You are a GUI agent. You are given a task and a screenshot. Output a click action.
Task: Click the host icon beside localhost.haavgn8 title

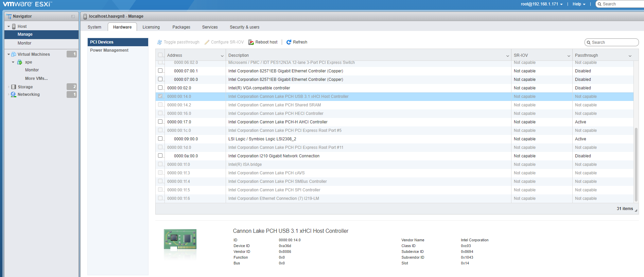coord(85,16)
